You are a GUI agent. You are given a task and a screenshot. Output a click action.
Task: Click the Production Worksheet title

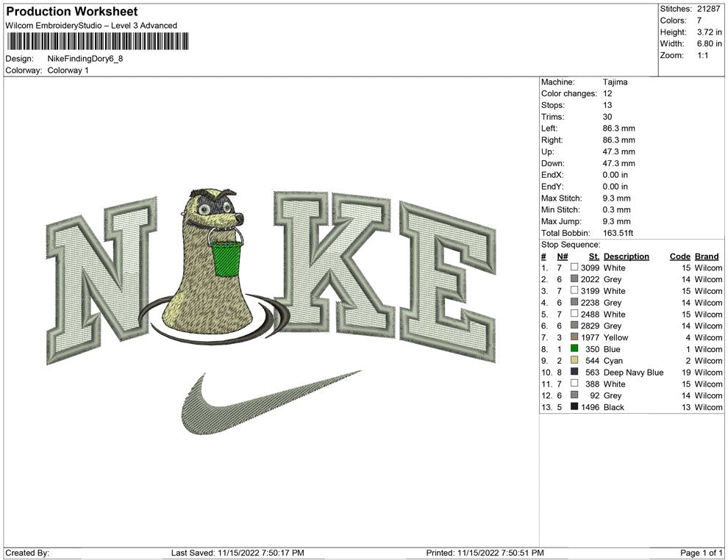tap(72, 12)
